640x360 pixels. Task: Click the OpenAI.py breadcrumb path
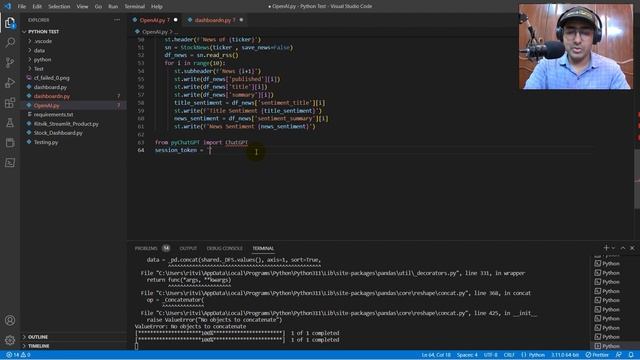point(155,32)
